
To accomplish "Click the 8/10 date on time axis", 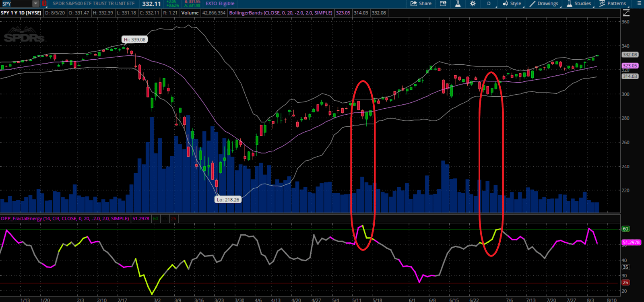I will click(611, 300).
